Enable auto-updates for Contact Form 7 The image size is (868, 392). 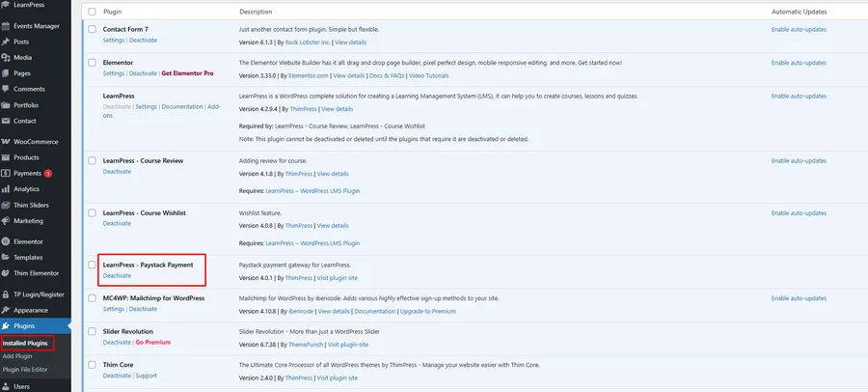click(x=799, y=30)
